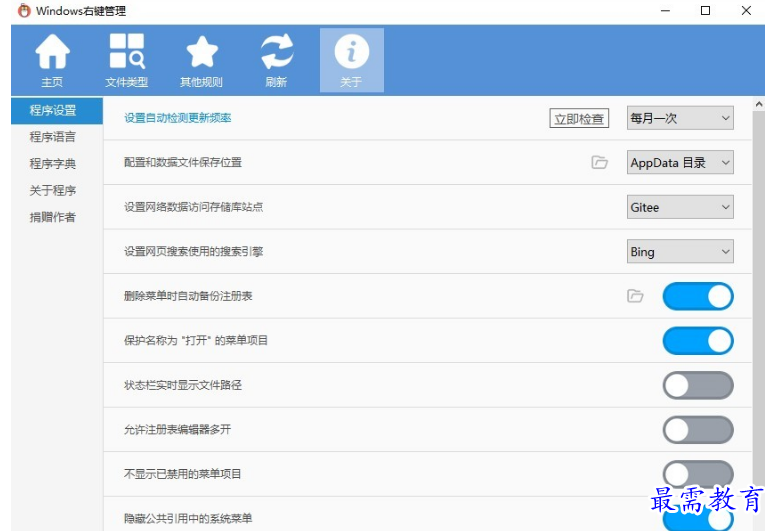Minimize the Windows右键管理 window
772x531 pixels.
[x=666, y=10]
